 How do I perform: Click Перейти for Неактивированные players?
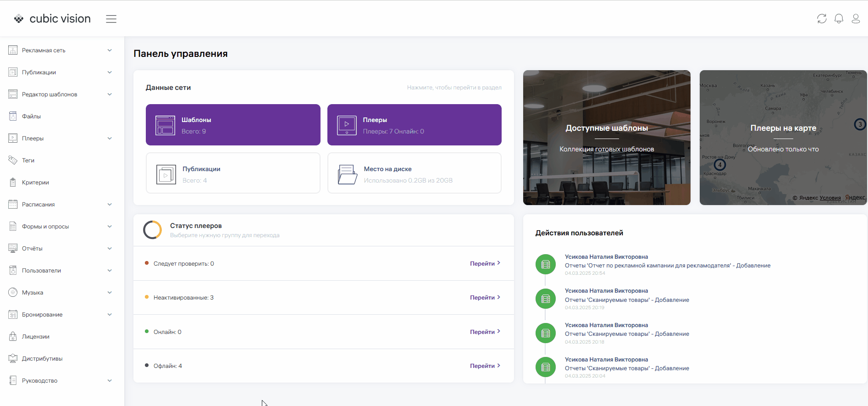pos(485,298)
